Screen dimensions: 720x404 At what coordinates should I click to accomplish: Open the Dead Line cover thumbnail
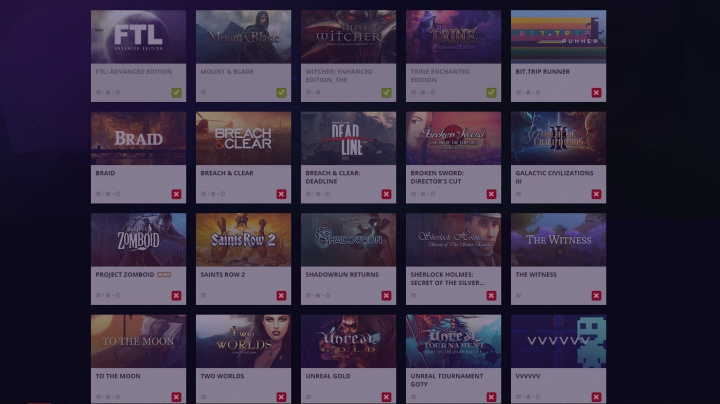[349, 138]
